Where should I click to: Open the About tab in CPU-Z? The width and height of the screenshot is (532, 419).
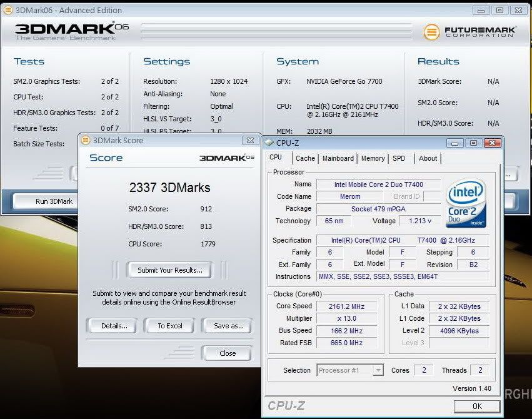point(428,158)
